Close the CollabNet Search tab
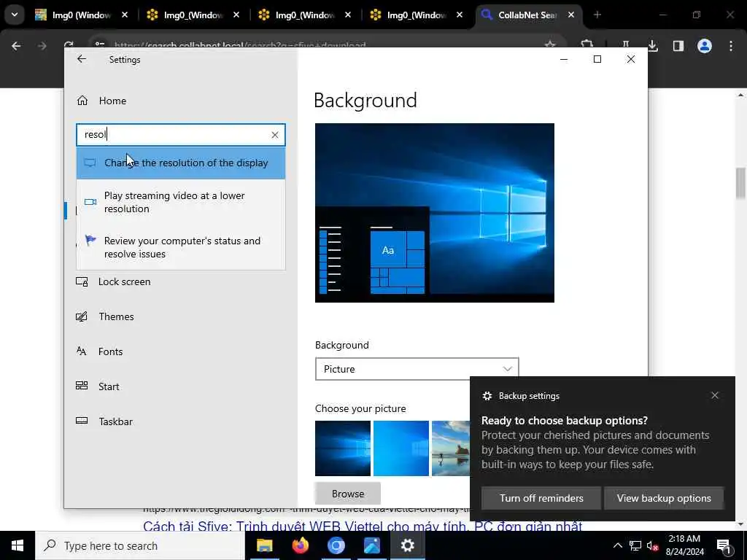 (x=571, y=15)
